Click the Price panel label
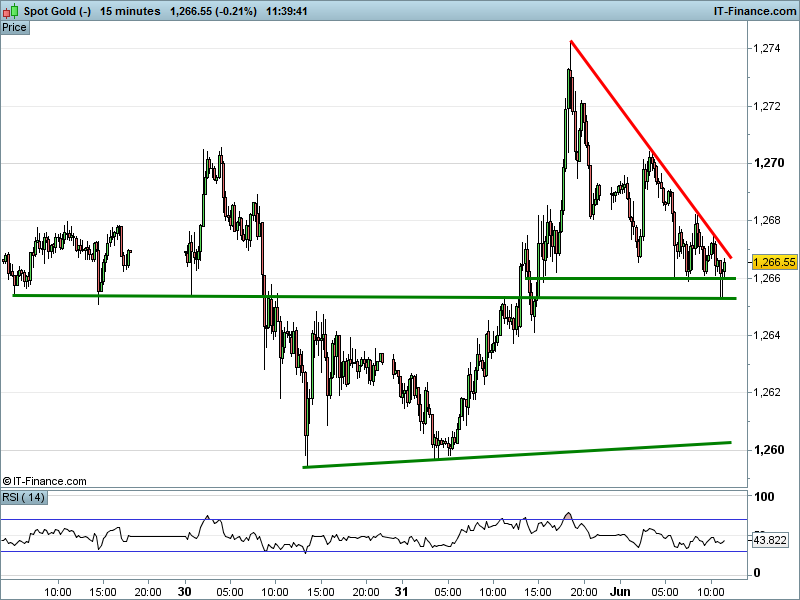This screenshot has height=600, width=800. tap(14, 28)
